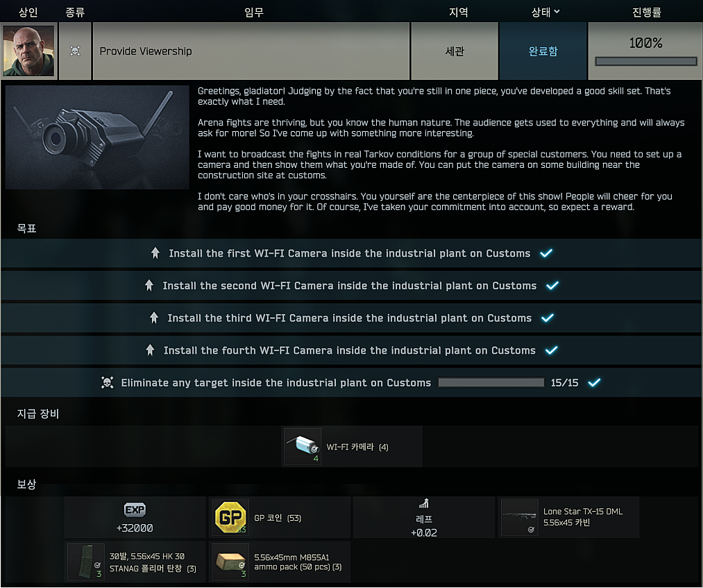Select the WI-FI camera item icon
Image resolution: width=703 pixels, height=588 pixels.
click(x=303, y=447)
